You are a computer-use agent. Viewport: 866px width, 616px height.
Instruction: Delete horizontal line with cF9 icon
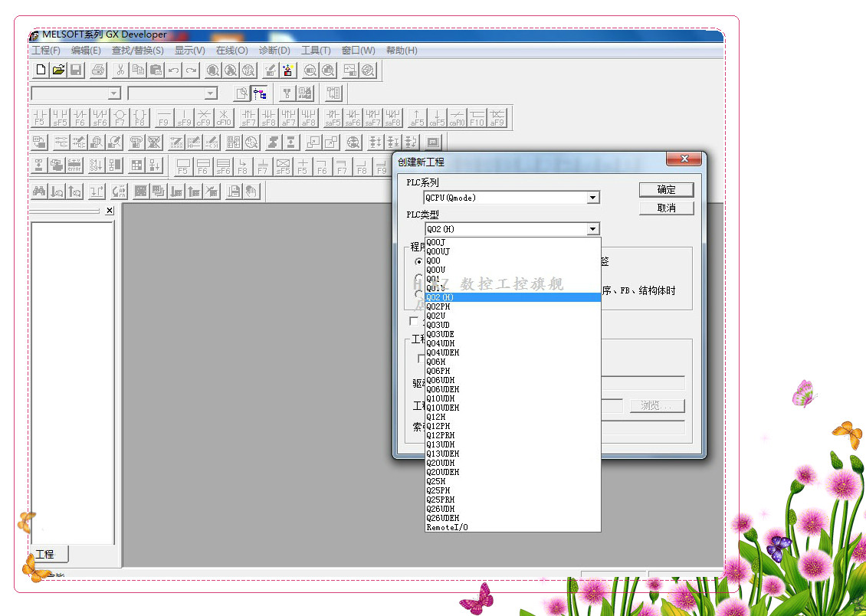204,117
